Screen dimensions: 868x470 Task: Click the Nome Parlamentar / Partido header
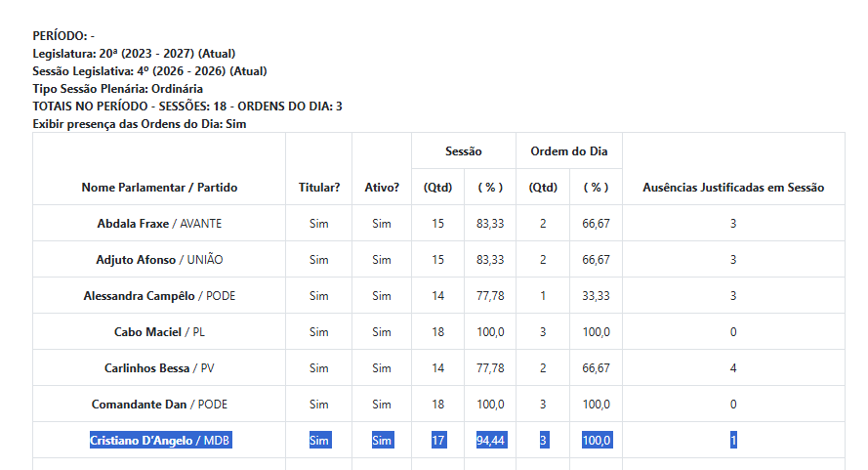click(159, 188)
